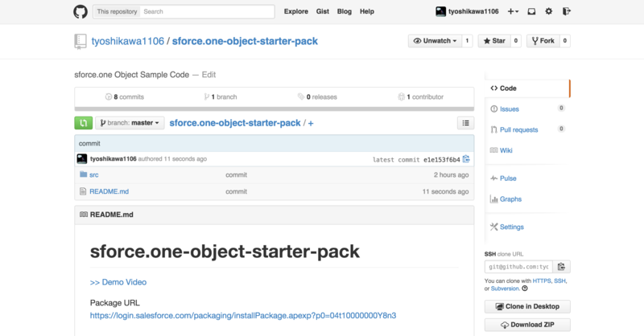Open the create new plus dropdown in header
This screenshot has width=644, height=336.
[x=513, y=11]
